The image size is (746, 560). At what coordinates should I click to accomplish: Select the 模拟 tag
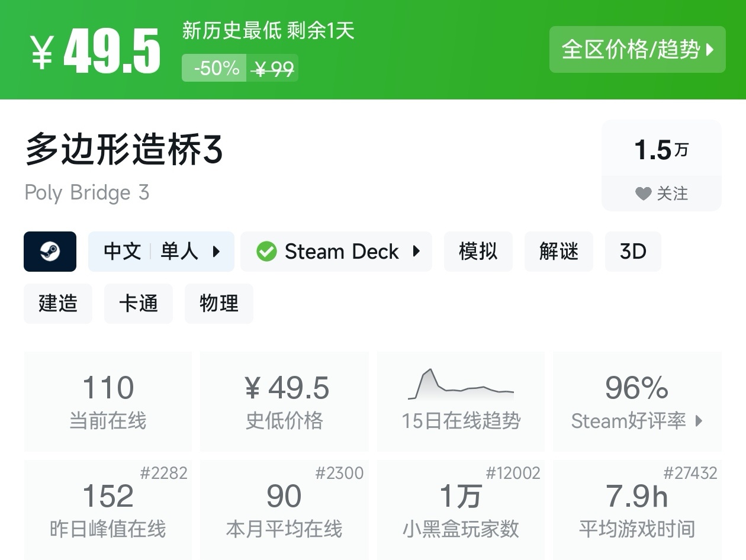(478, 252)
